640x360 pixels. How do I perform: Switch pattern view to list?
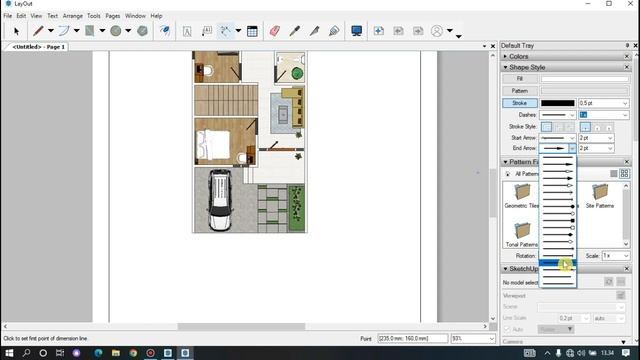[x=613, y=174]
